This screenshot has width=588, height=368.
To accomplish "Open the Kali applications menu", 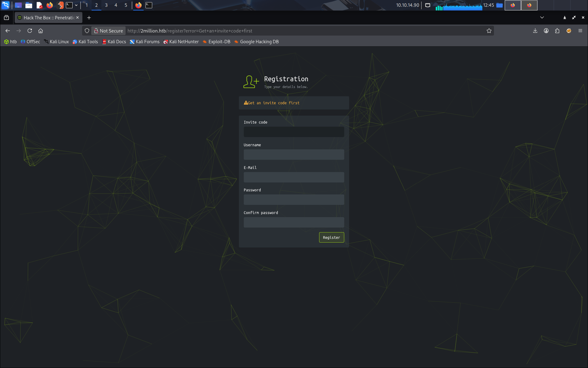I will pos(6,5).
